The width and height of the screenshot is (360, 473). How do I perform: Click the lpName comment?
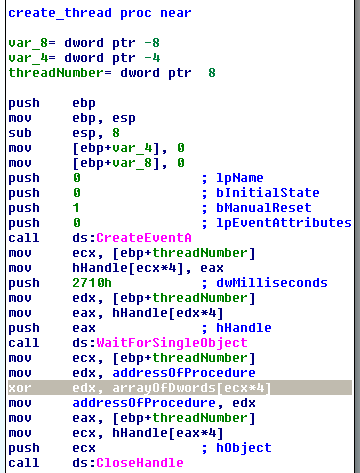[233, 178]
